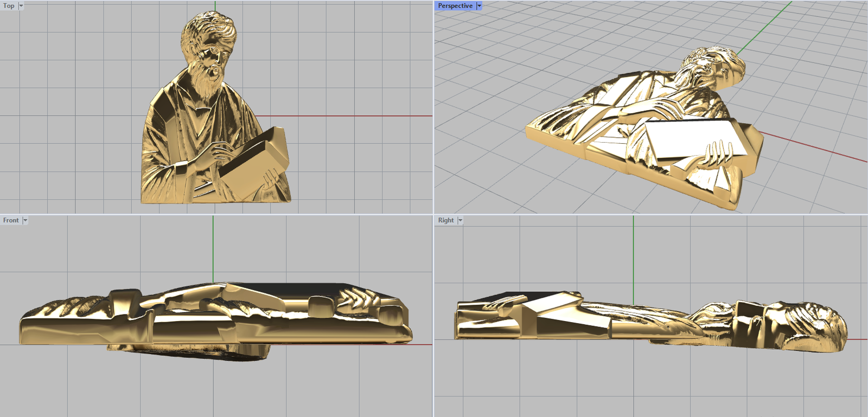Click the Front viewport title label
The height and width of the screenshot is (417, 868).
click(11, 220)
